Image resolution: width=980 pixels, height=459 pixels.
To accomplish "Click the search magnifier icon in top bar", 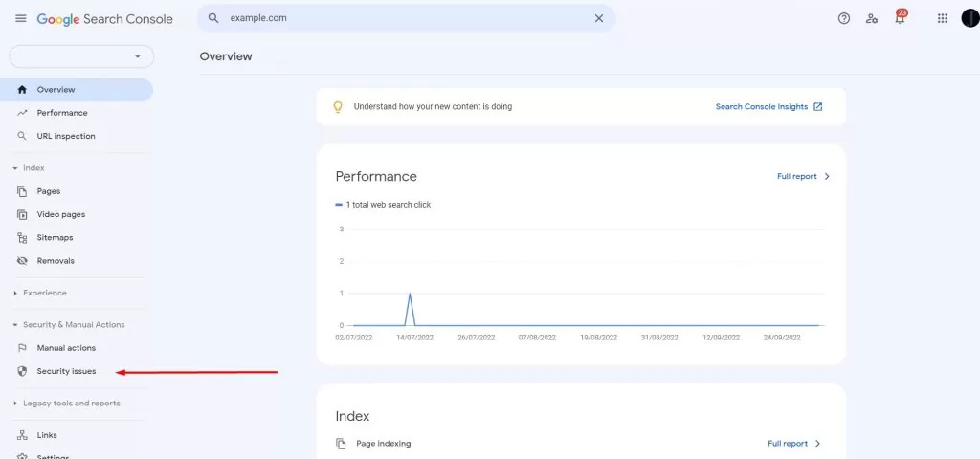I will [213, 19].
